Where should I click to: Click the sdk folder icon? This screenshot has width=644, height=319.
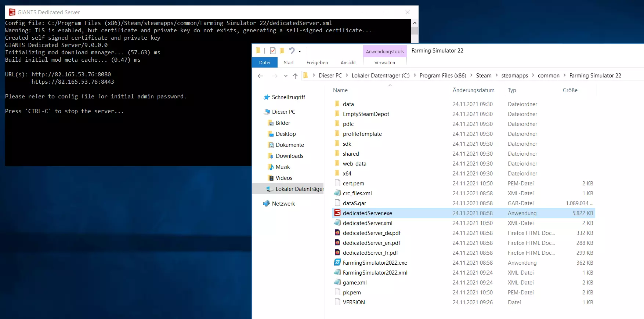pos(337,144)
